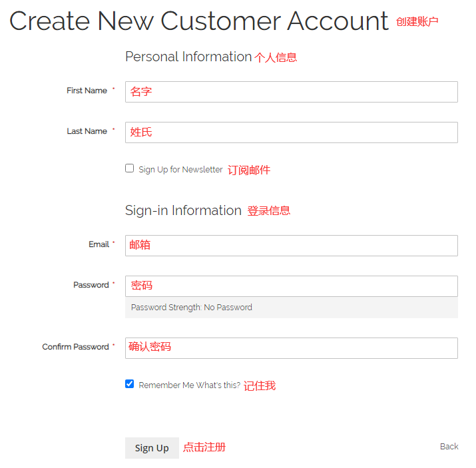Click the "Sign-in Information" section heading
Viewport: 476px width, 468px height.
[183, 211]
